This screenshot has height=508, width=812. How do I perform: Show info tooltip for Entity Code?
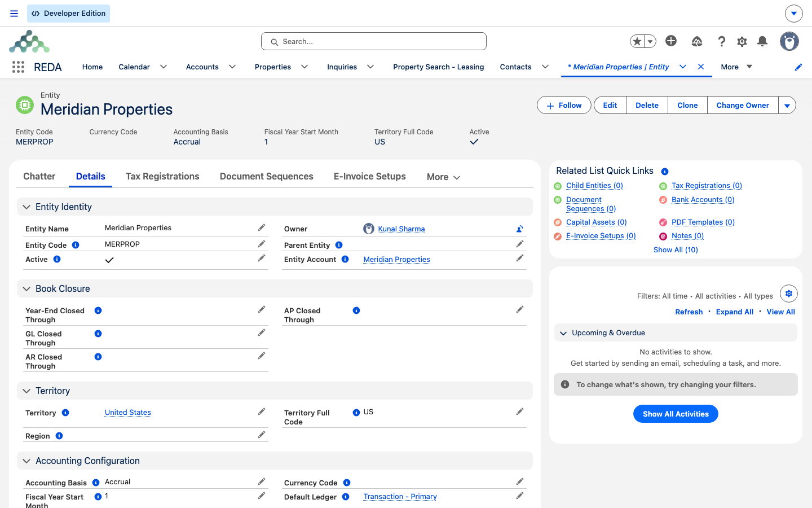76,245
